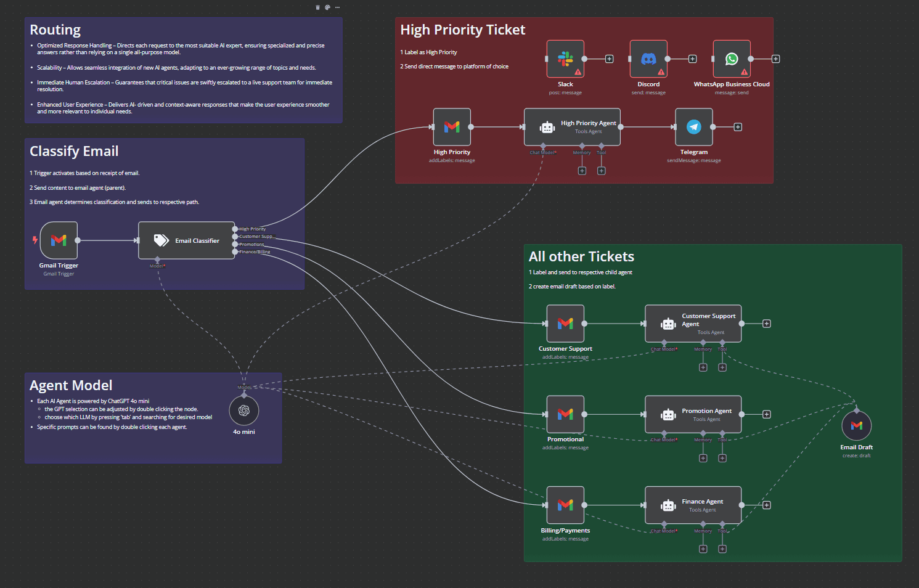Open the Email Classifier node
Screen dimensions: 919x588
click(186, 240)
